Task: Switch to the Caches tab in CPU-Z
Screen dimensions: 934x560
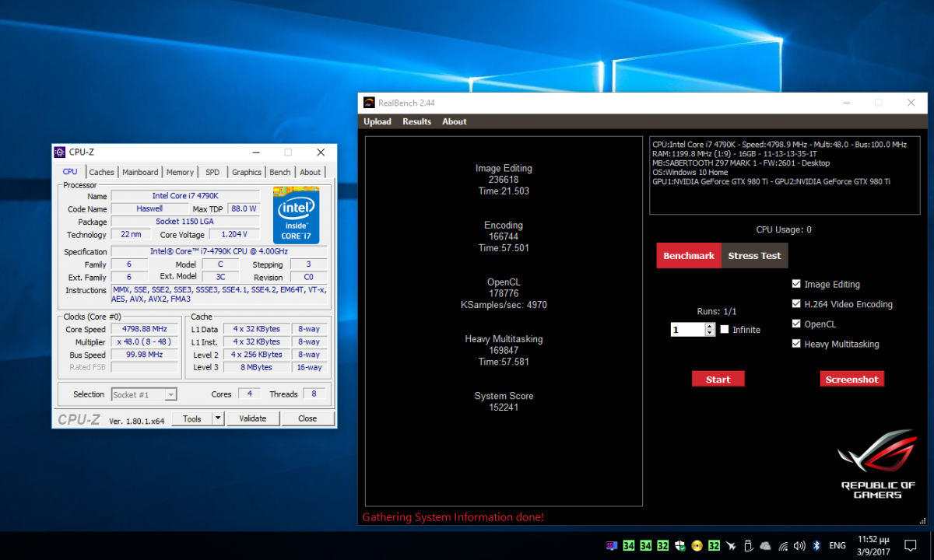Action: tap(101, 172)
